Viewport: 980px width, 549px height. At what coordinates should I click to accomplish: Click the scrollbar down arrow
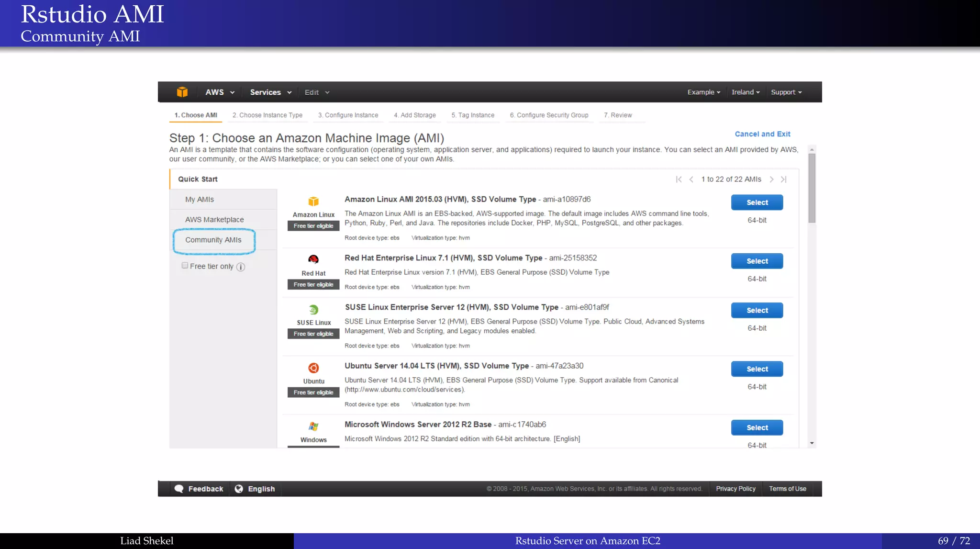point(812,444)
